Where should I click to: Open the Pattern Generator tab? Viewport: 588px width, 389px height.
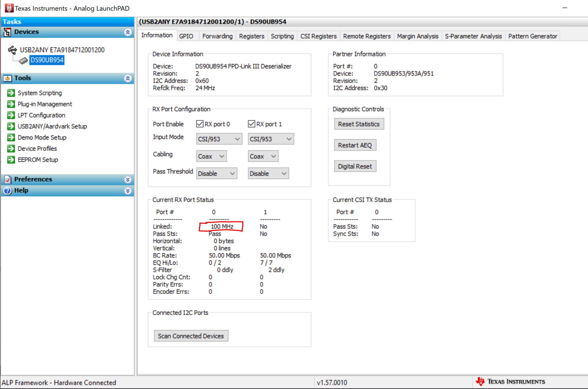[532, 36]
